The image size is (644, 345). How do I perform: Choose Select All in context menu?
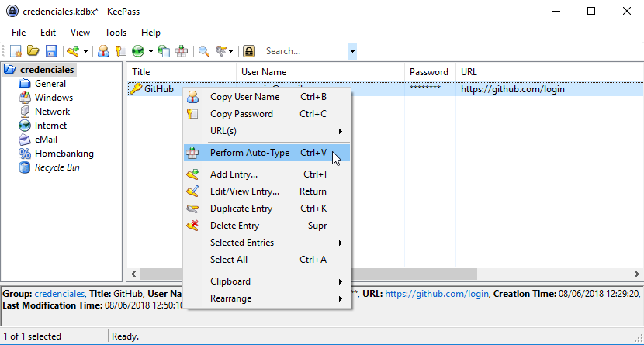tap(267, 260)
